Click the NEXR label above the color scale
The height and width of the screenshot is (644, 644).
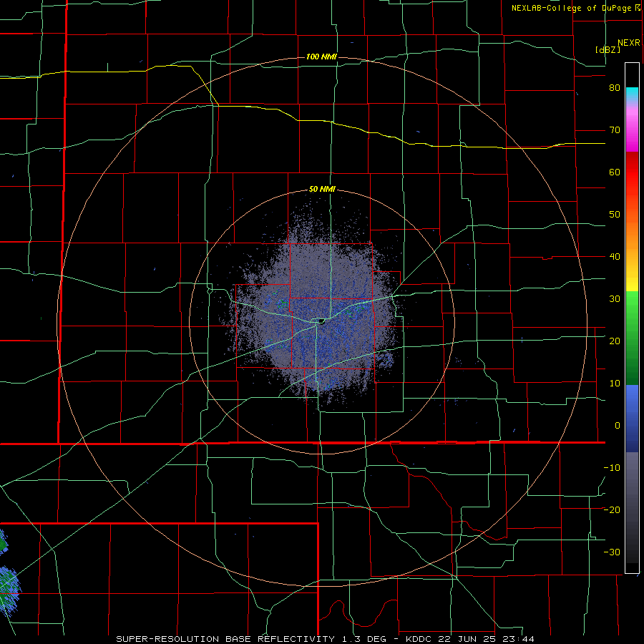[629, 43]
